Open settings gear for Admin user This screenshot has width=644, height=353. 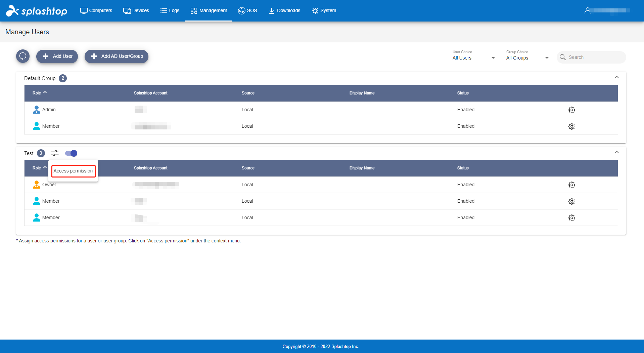point(571,110)
